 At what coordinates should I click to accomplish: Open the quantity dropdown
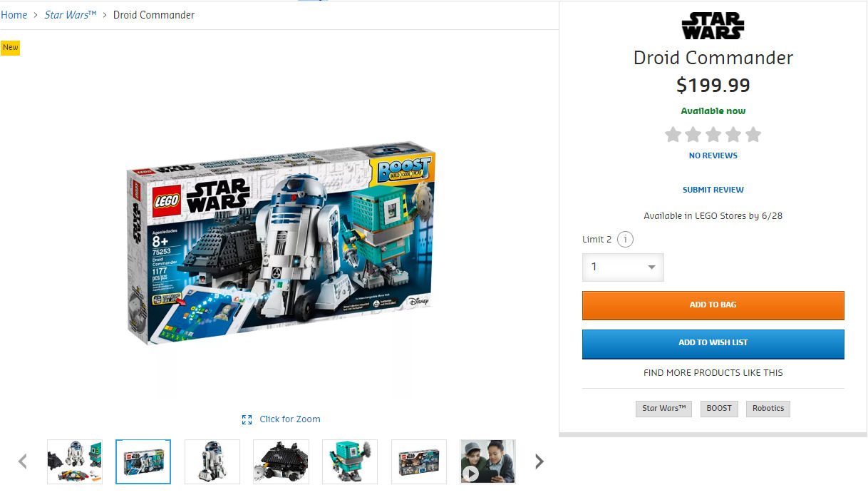click(x=623, y=267)
